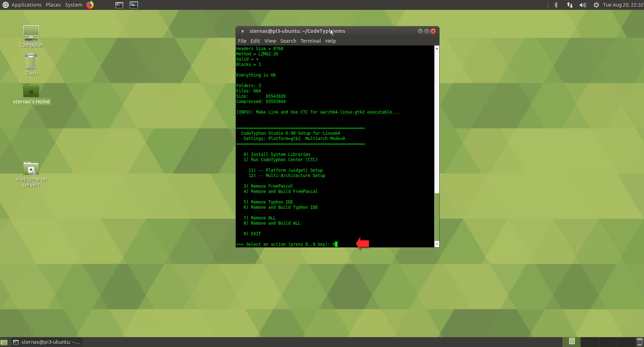The image size is (644, 347).
Task: Click 'Remove and Build Typhon IDE' line
Action: click(x=280, y=207)
